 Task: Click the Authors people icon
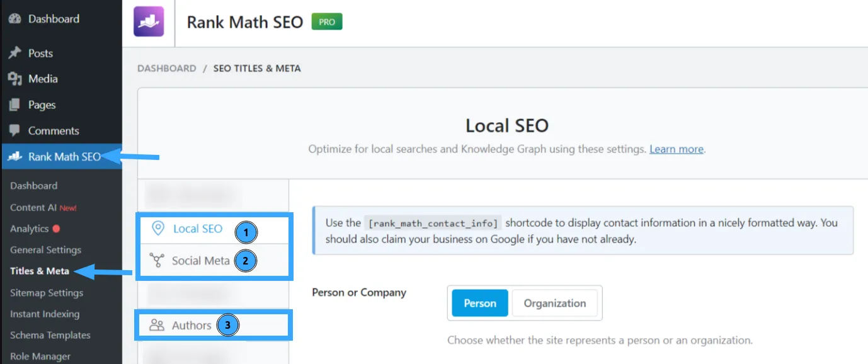(156, 325)
